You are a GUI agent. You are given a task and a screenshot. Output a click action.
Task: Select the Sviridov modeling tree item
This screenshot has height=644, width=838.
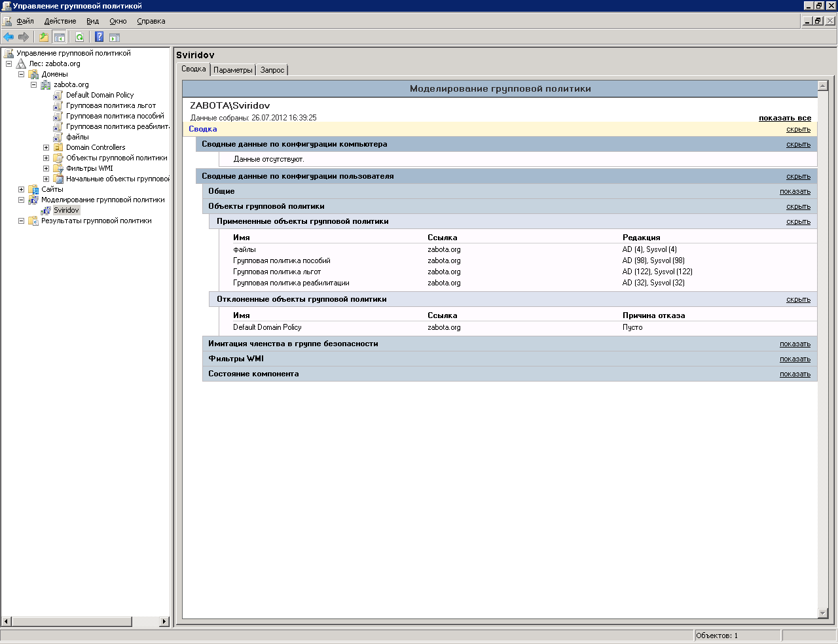[66, 210]
